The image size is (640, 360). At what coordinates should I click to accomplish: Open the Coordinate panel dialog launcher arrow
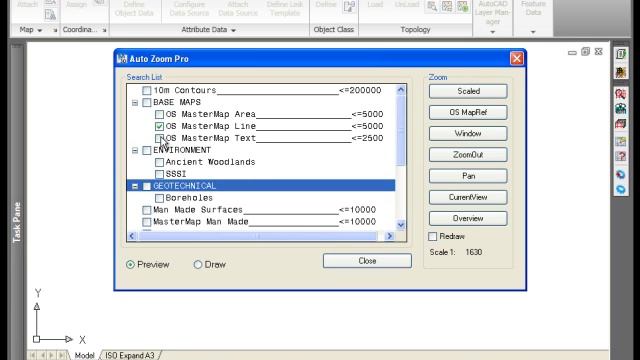pyautogui.click(x=104, y=30)
